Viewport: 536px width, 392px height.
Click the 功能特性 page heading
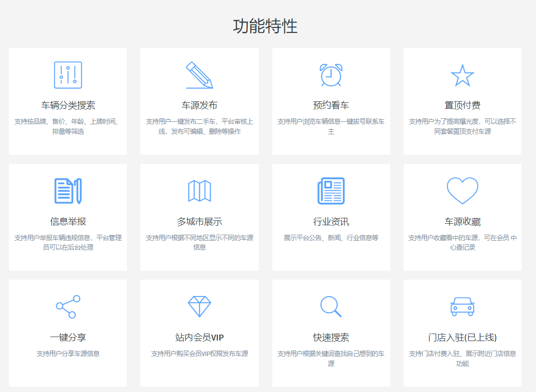click(265, 26)
